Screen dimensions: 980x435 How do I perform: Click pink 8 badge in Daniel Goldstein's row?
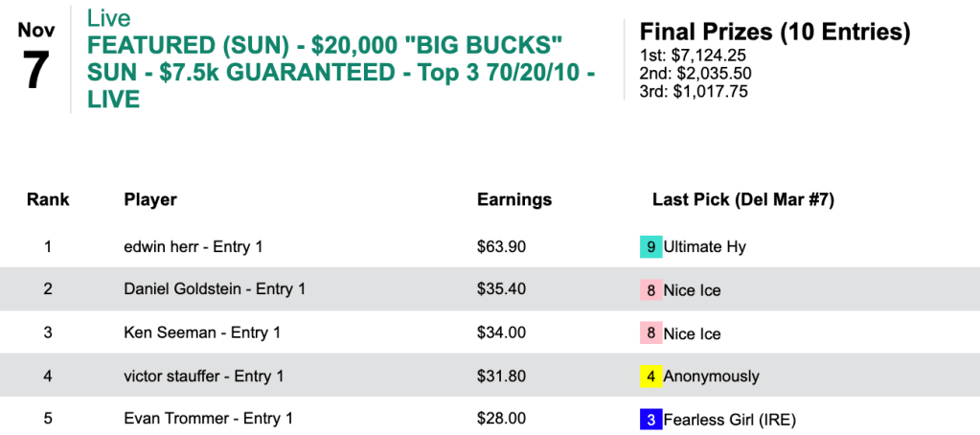650,290
